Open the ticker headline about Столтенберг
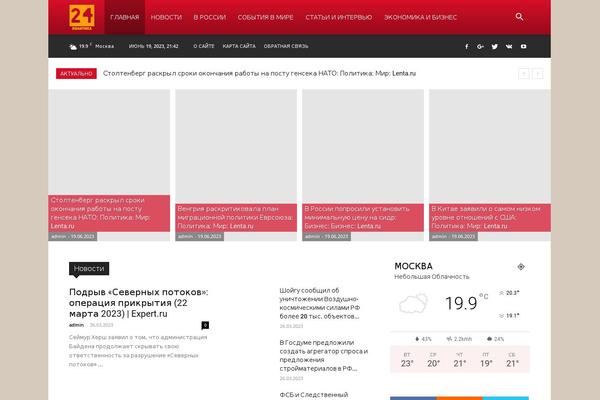Screen dimensions: 600x400 (259, 73)
